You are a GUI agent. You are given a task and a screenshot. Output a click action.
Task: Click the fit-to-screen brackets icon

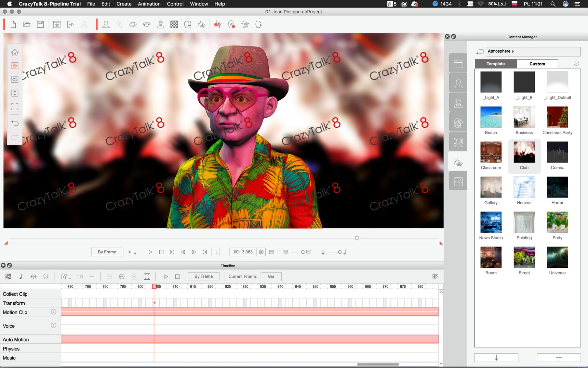[15, 107]
